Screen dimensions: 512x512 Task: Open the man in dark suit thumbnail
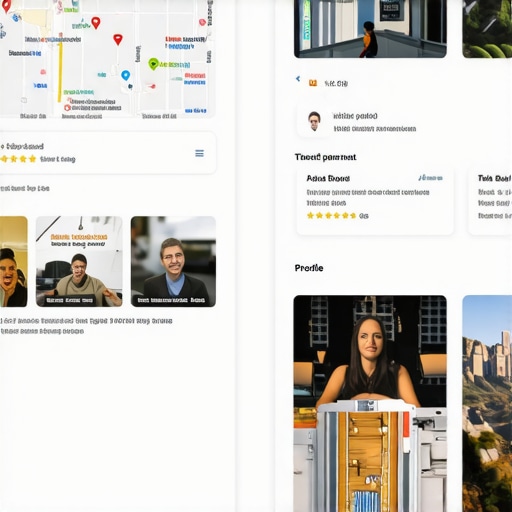pyautogui.click(x=173, y=262)
